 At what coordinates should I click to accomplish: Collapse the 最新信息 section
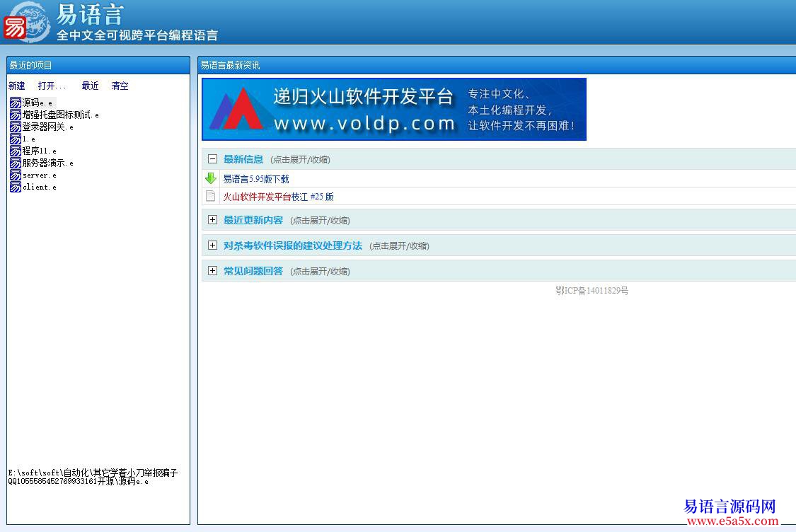coord(212,158)
